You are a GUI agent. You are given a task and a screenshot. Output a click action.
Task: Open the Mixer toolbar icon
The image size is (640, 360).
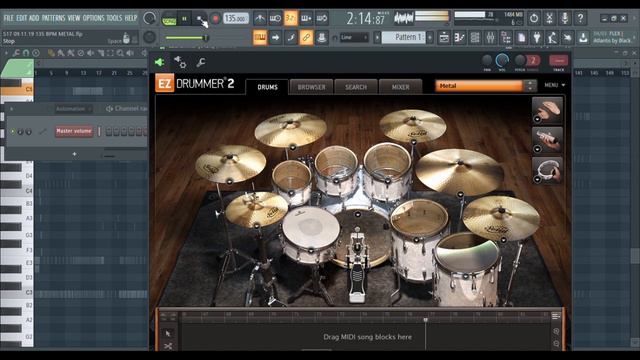click(490, 38)
